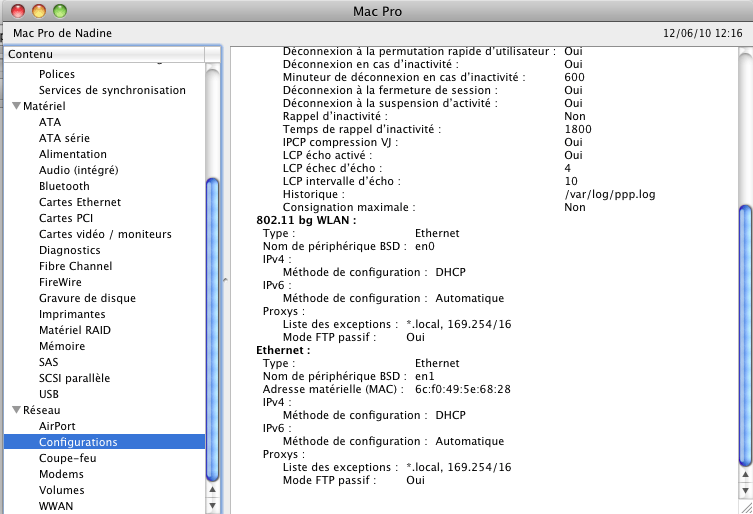This screenshot has width=753, height=514.
Task: Click the sidebar scroll down arrow
Action: point(212,505)
